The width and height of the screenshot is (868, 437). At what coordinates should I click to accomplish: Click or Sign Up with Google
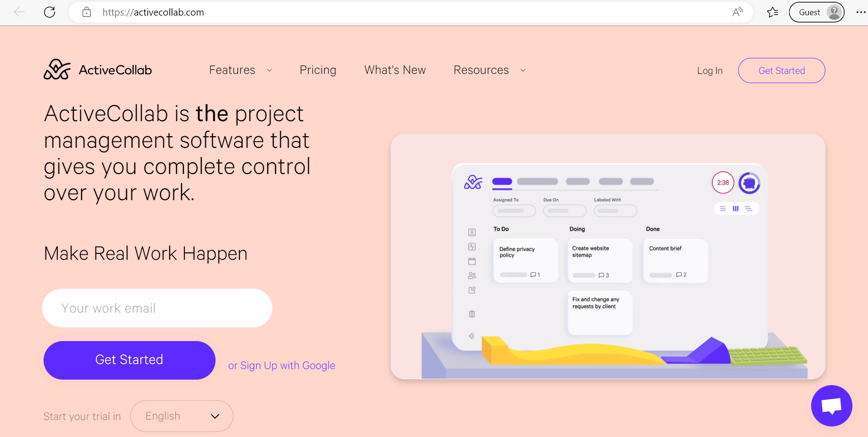[282, 365]
